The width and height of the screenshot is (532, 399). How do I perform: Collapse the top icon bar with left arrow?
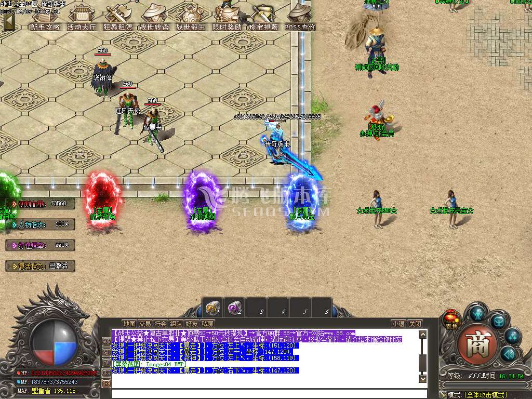[9, 21]
